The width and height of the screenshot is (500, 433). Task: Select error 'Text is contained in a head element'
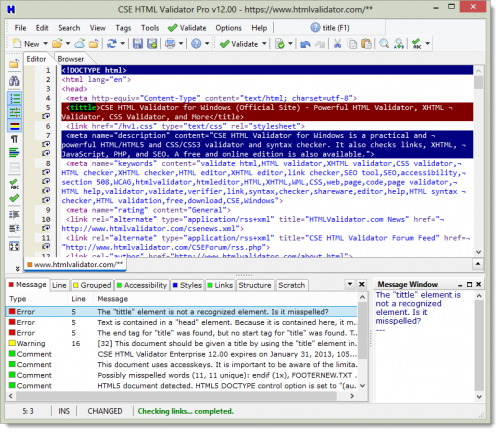pos(182,322)
